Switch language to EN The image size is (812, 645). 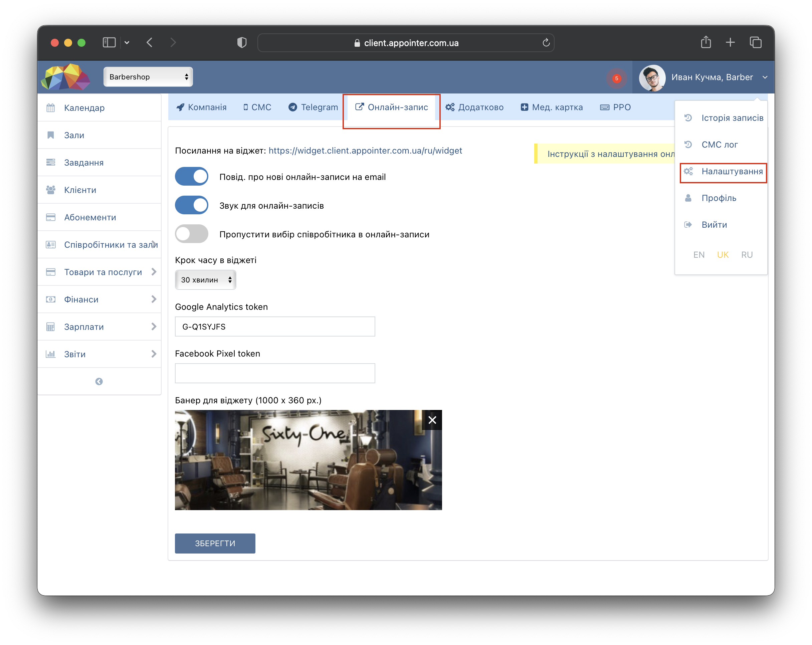click(698, 255)
